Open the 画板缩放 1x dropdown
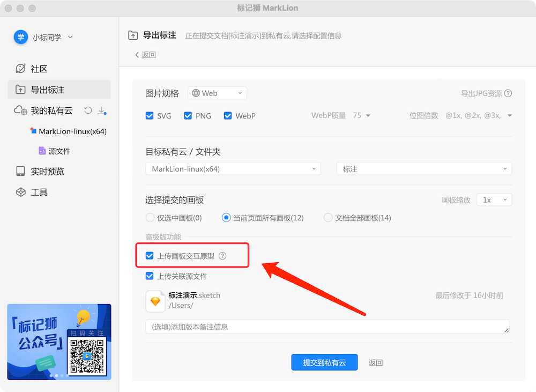The height and width of the screenshot is (392, 536). point(494,200)
